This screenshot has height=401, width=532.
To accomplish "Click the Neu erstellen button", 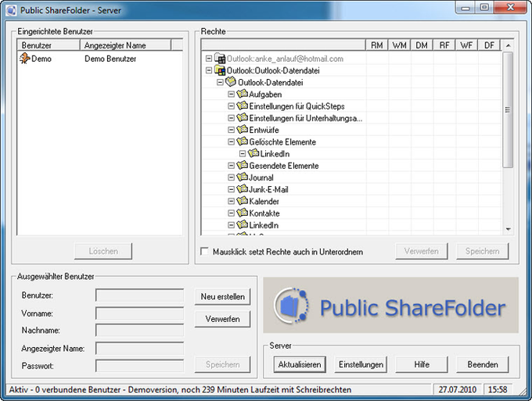I will tap(222, 296).
